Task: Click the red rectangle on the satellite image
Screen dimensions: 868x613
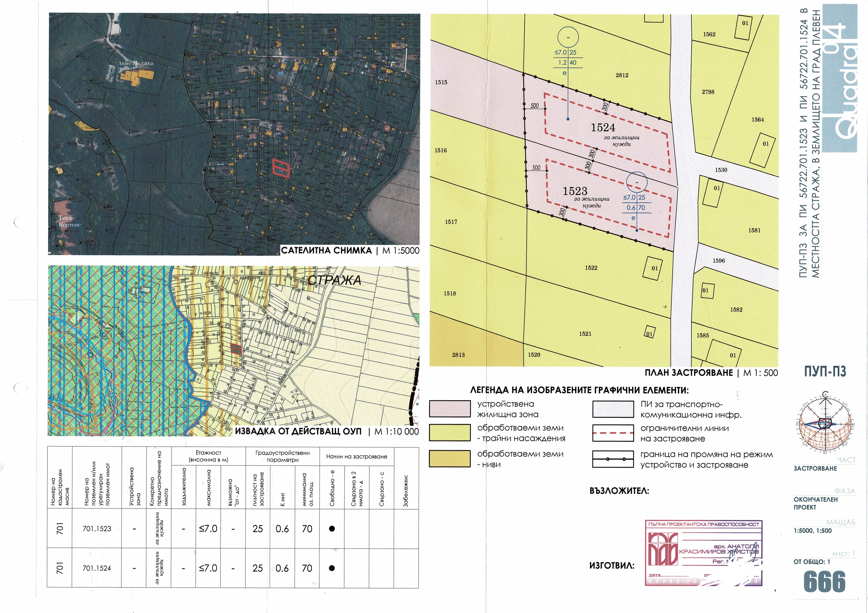Action: [x=281, y=168]
